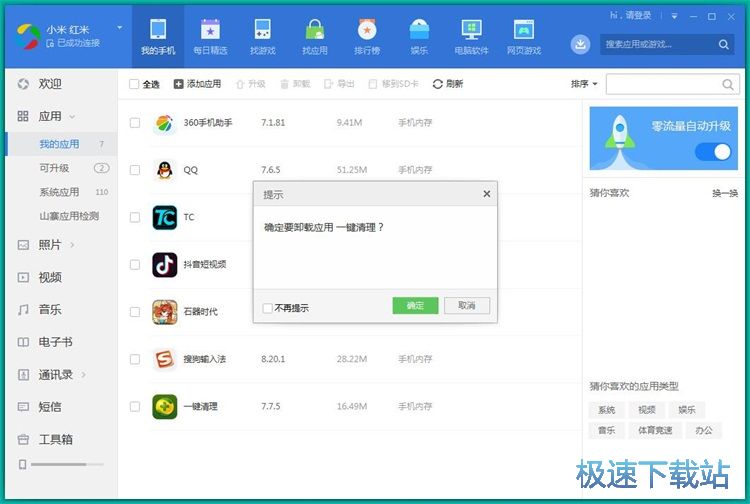This screenshot has height=504, width=750.
Task: Click 添加应用 plus icon button
Action: 197,84
